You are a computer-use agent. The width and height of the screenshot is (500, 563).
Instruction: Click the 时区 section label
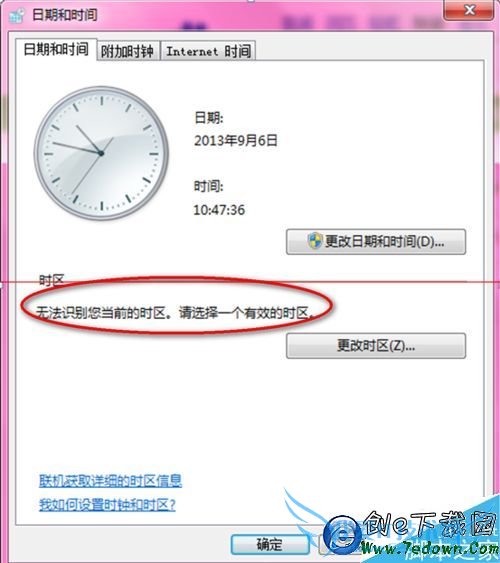coord(51,280)
